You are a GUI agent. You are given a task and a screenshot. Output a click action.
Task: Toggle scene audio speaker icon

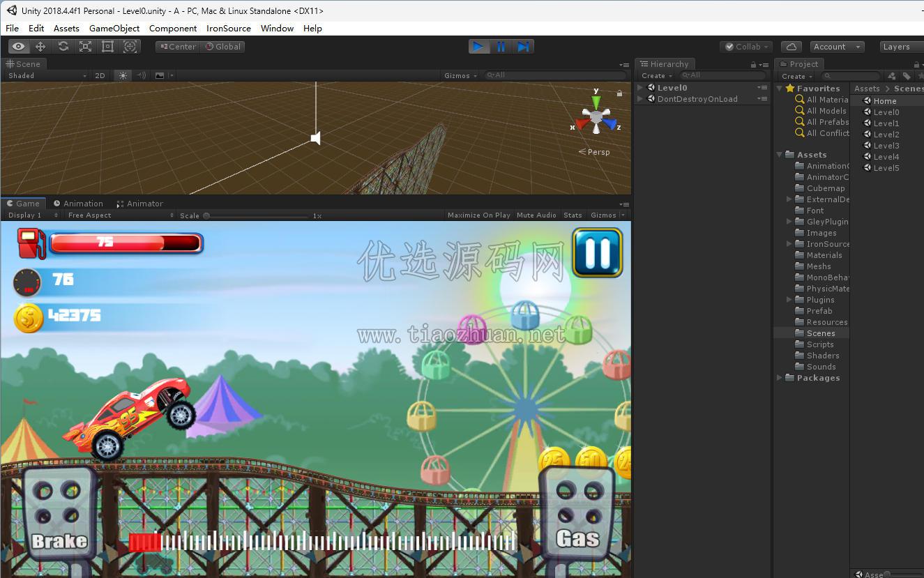[x=142, y=75]
